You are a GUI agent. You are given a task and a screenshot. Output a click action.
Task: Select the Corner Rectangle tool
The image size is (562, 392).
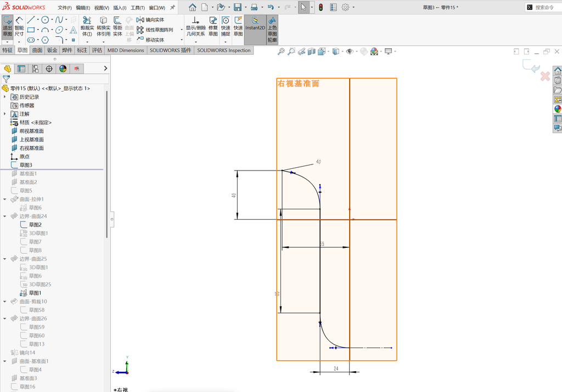click(31, 30)
